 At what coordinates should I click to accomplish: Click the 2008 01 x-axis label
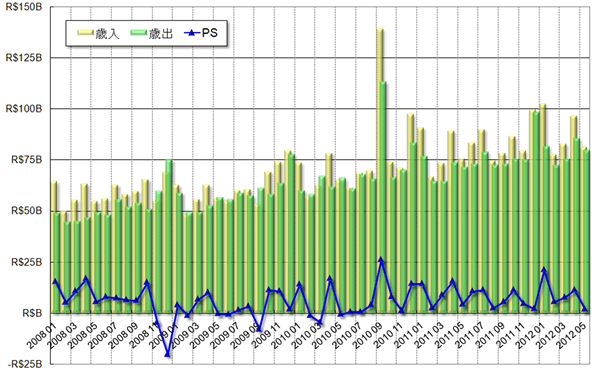coord(40,335)
